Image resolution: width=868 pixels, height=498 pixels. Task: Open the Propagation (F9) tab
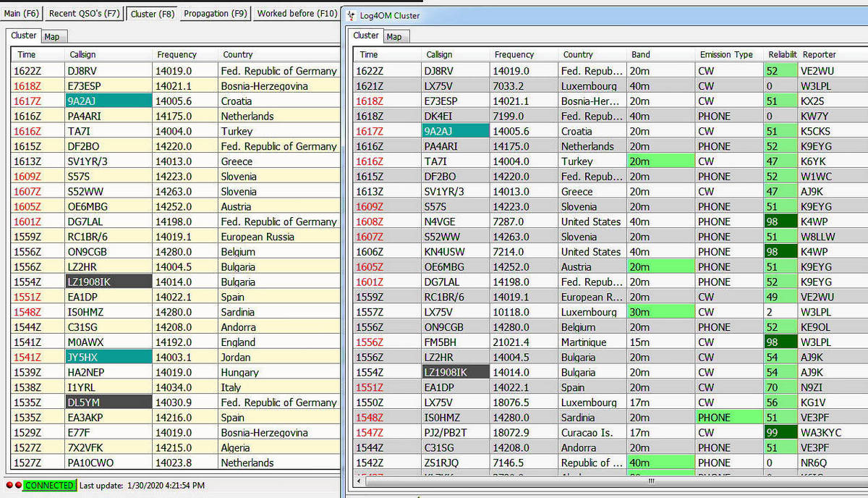[x=215, y=13]
